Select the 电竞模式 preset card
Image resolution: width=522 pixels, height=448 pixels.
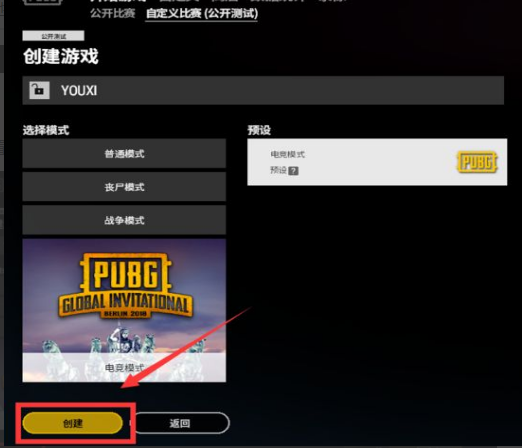click(x=377, y=162)
